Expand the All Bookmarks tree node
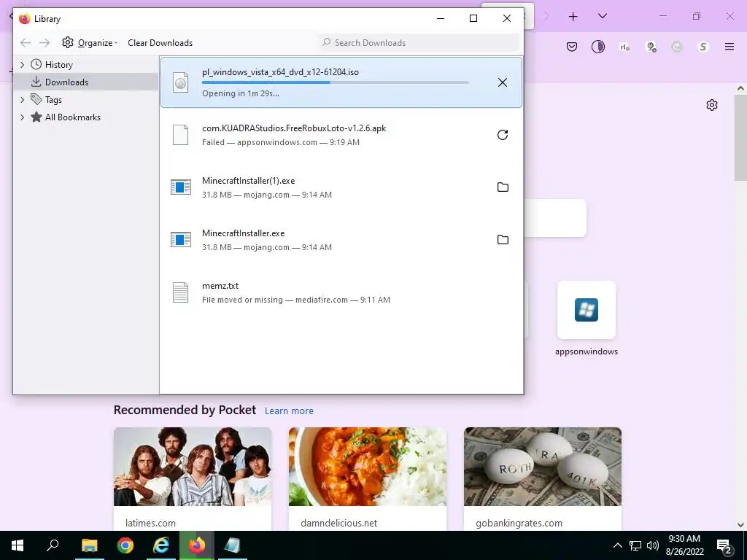 [22, 117]
